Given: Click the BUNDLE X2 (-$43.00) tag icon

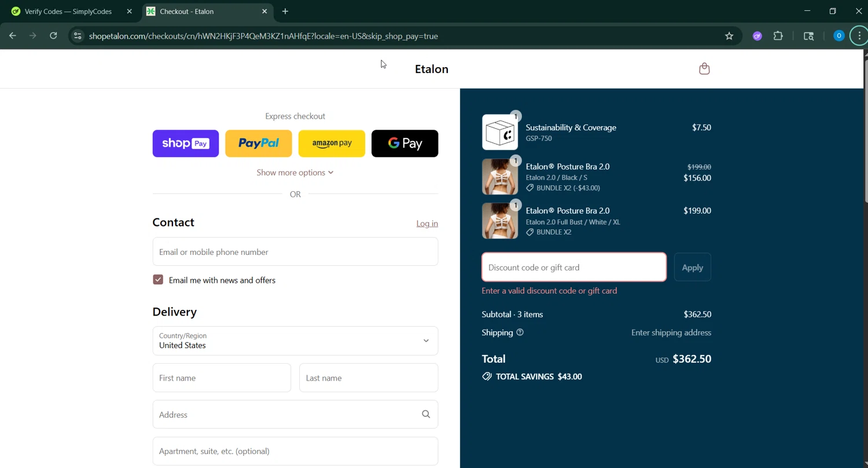Looking at the screenshot, I should pyautogui.click(x=529, y=188).
